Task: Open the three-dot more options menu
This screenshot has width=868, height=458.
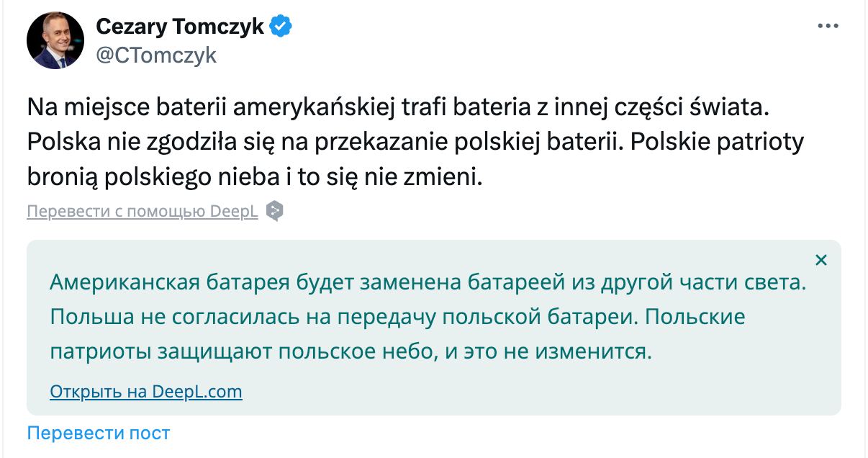Action: click(828, 26)
